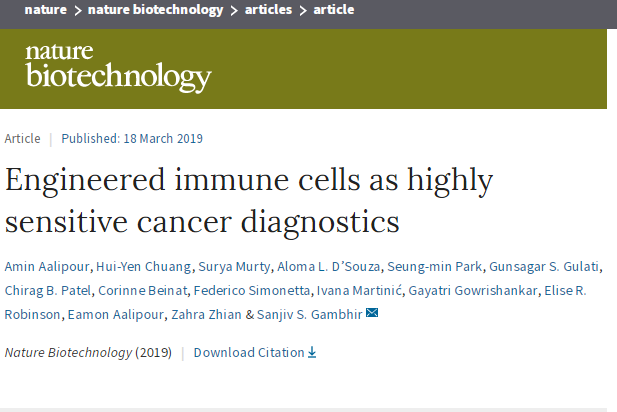Click author Gunsagar S. Gulati
This screenshot has height=412, width=617.
pyautogui.click(x=544, y=266)
